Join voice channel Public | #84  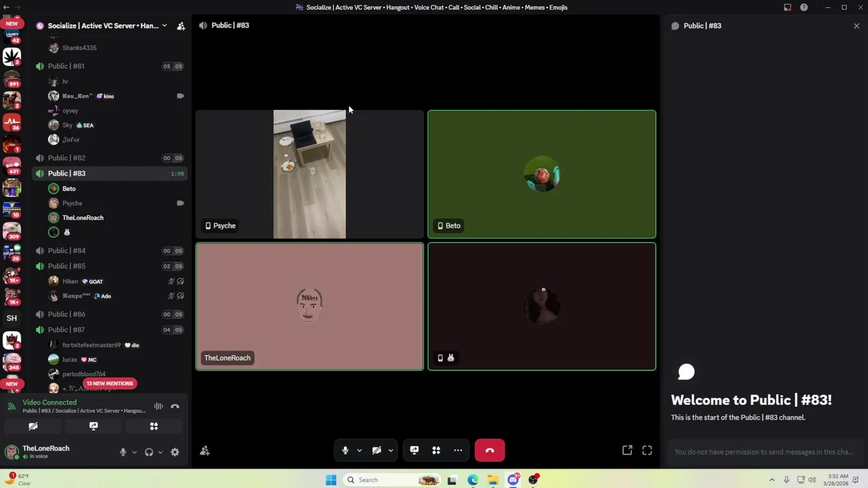[108, 251]
